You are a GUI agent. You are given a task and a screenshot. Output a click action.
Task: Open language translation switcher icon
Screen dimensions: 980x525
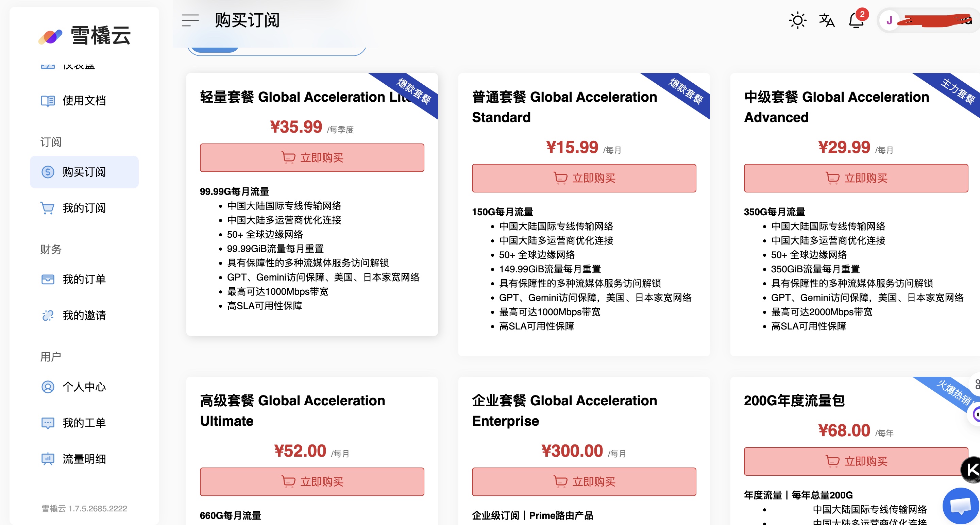[827, 20]
